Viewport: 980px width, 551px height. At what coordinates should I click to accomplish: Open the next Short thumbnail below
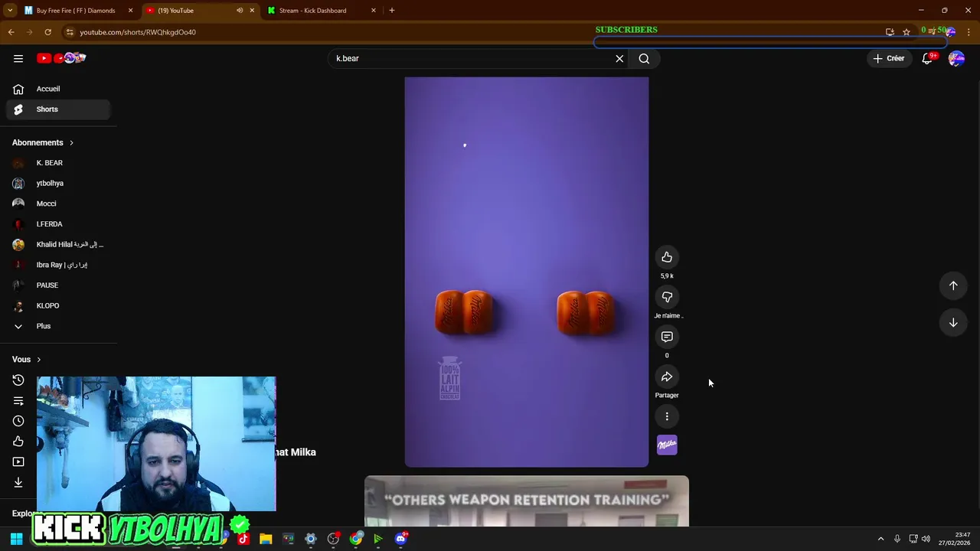point(527,501)
